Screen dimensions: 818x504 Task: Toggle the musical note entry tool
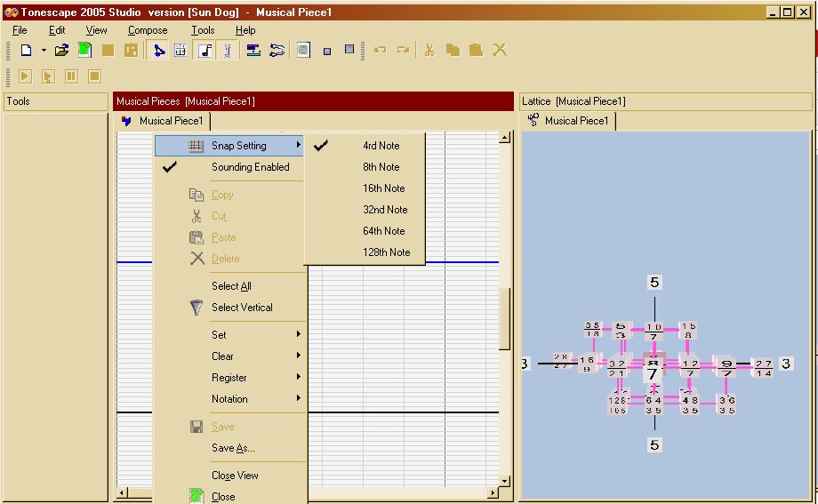tap(205, 50)
